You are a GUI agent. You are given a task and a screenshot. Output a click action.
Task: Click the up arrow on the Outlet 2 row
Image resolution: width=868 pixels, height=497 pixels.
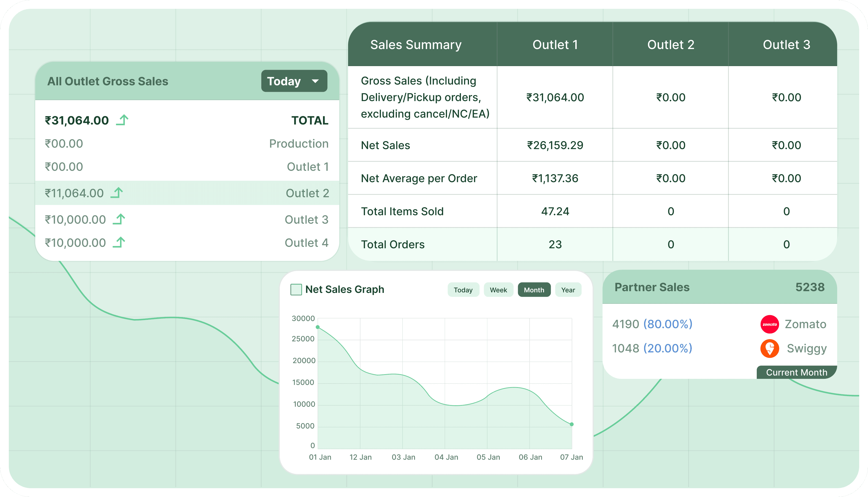click(117, 193)
